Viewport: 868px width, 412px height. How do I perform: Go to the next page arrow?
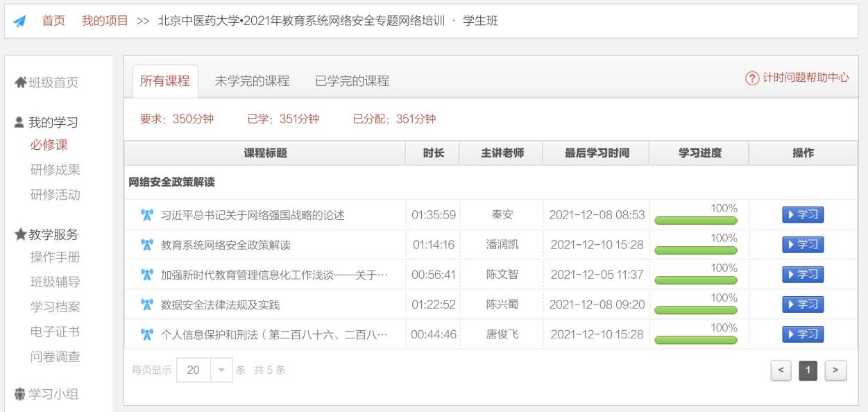click(x=835, y=371)
